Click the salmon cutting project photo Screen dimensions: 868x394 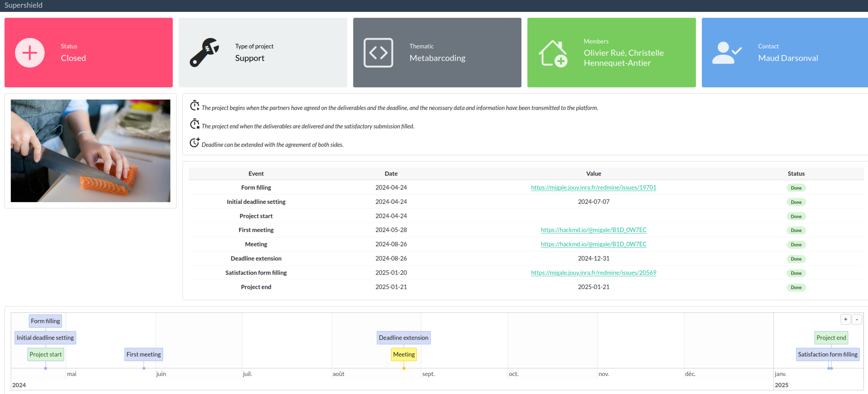click(90, 151)
